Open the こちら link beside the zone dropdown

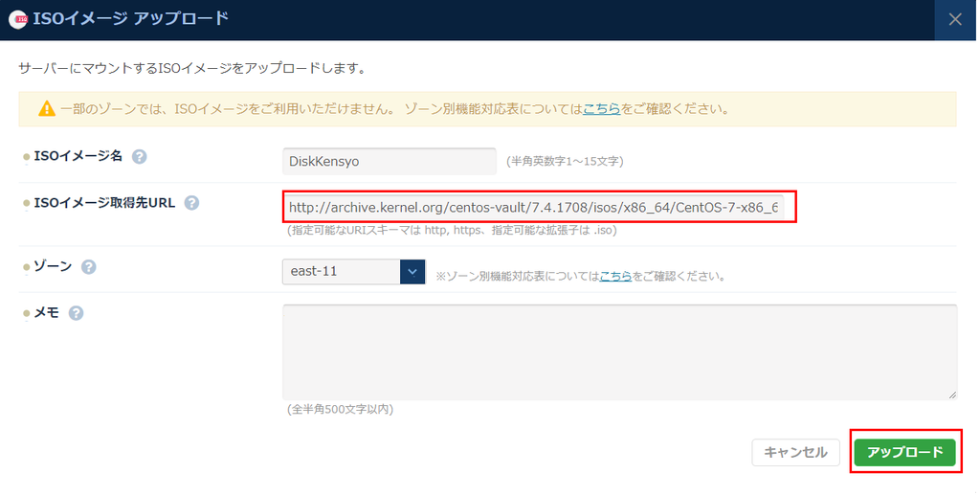(x=615, y=277)
